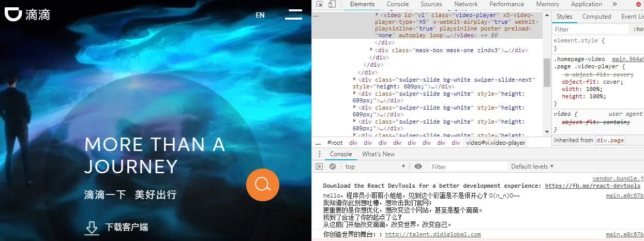
Task: Click the DiDi logo
Action: tap(27, 14)
